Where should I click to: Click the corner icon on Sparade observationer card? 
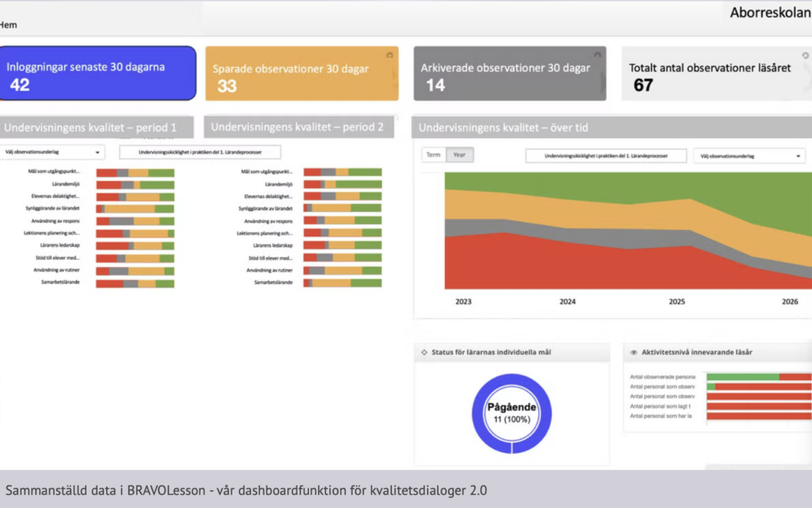point(389,55)
